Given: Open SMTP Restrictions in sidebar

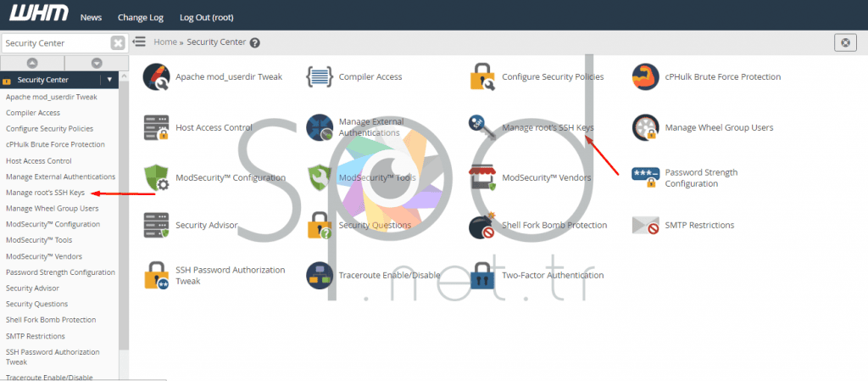Looking at the screenshot, I should 36,336.
